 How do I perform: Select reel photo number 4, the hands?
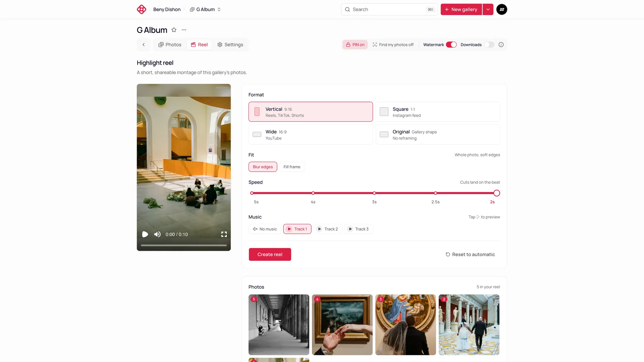(342, 325)
